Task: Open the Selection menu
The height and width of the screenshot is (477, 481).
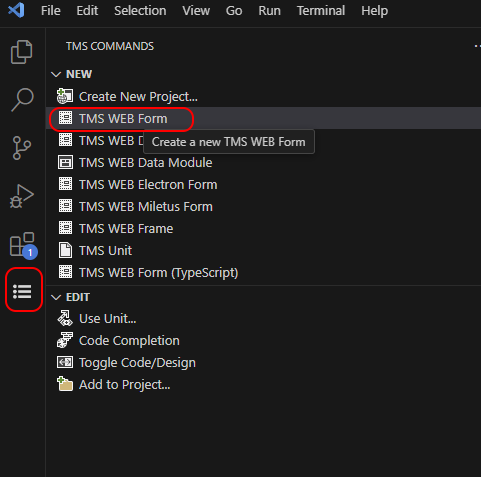Action: pos(140,11)
